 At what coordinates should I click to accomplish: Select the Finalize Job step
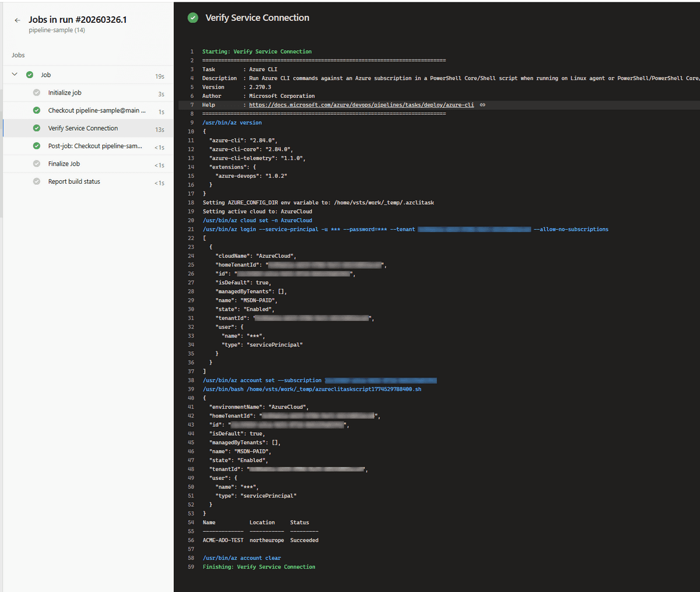64,163
